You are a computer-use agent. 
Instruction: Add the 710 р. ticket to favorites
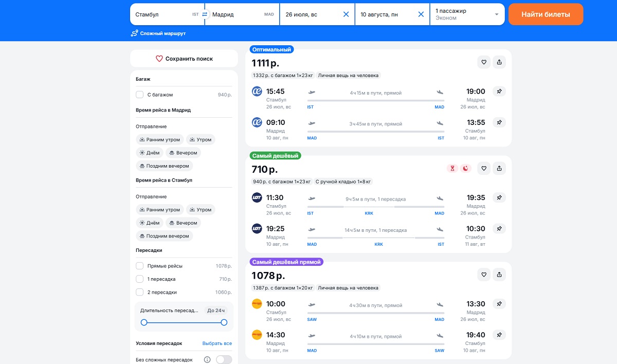484,168
